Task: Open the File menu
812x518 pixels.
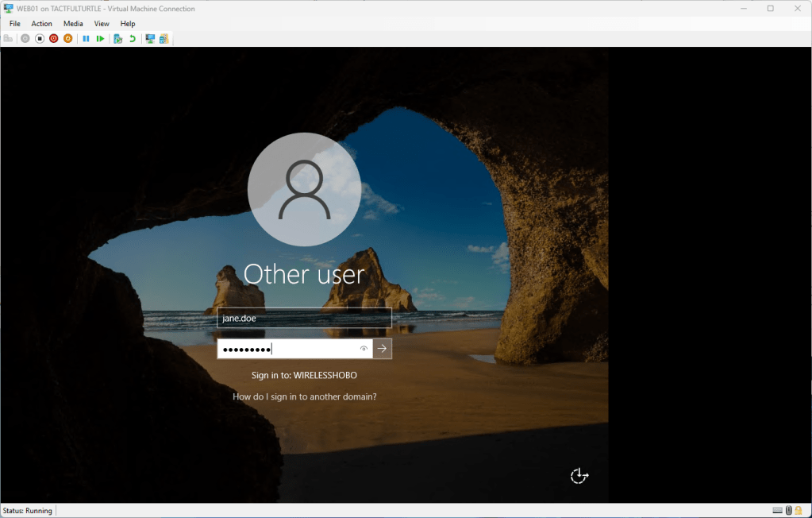Action: [15, 24]
